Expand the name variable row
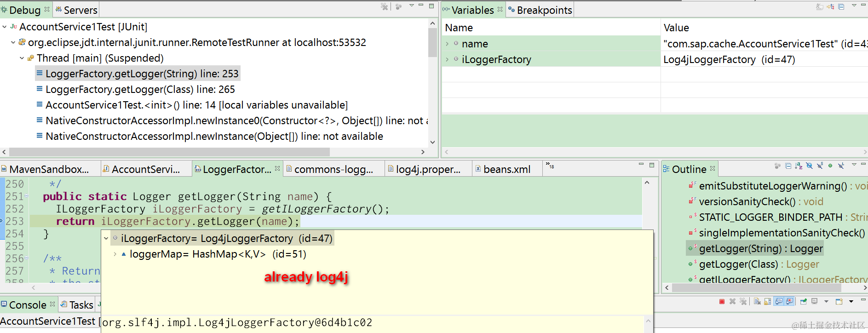Image resolution: width=868 pixels, height=333 pixels. 447,44
